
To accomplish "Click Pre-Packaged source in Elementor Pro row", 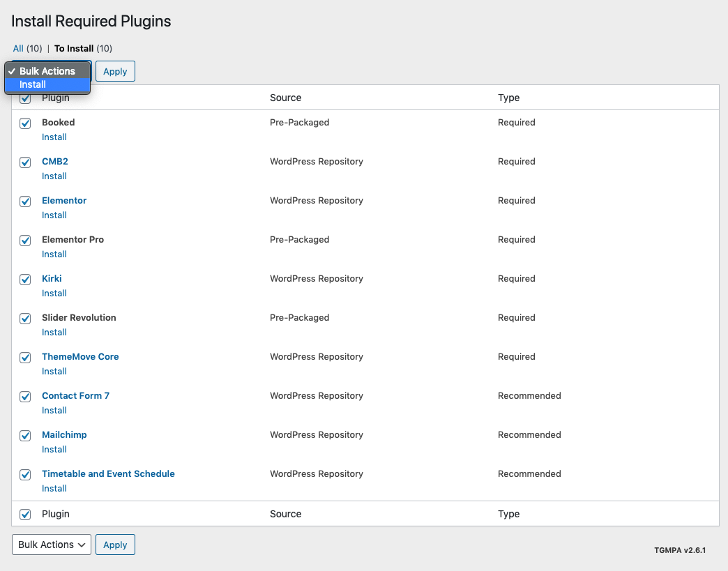I will click(x=299, y=239).
